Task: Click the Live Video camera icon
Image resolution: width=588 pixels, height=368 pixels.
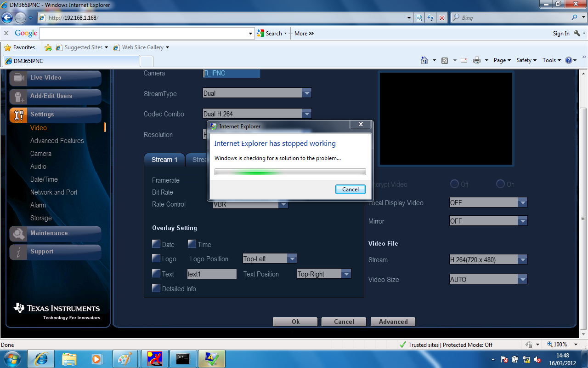Action: [19, 78]
